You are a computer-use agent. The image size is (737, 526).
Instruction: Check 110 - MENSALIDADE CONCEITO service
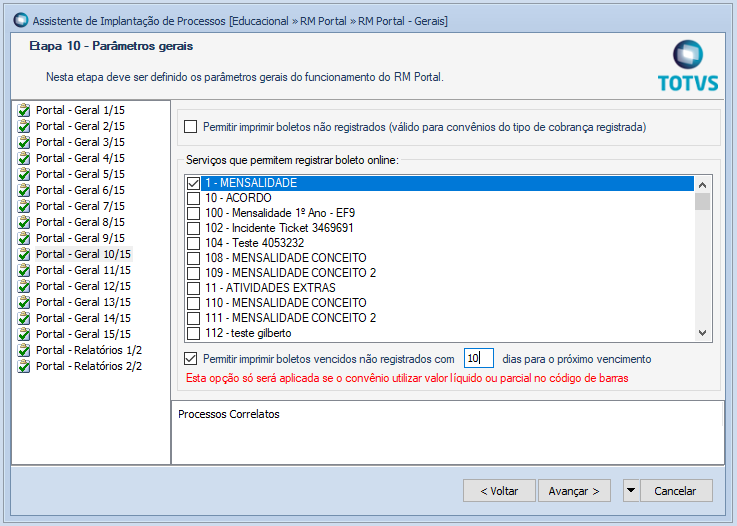click(x=194, y=303)
